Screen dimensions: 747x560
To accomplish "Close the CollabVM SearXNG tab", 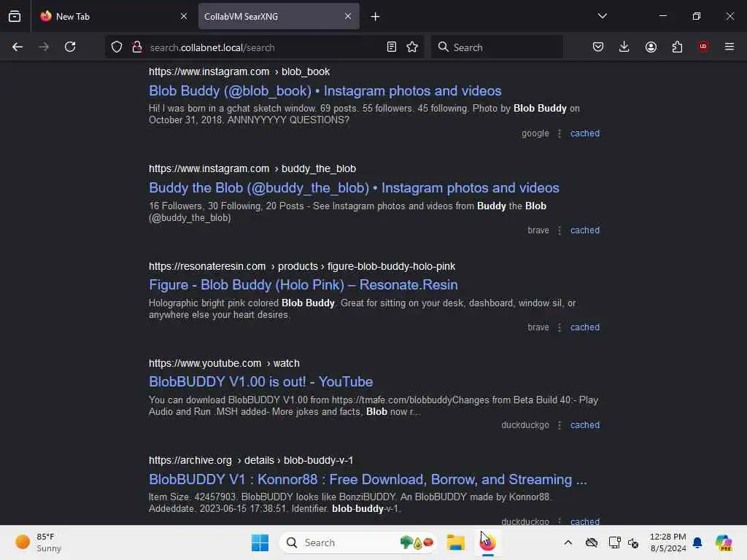I will pyautogui.click(x=348, y=16).
